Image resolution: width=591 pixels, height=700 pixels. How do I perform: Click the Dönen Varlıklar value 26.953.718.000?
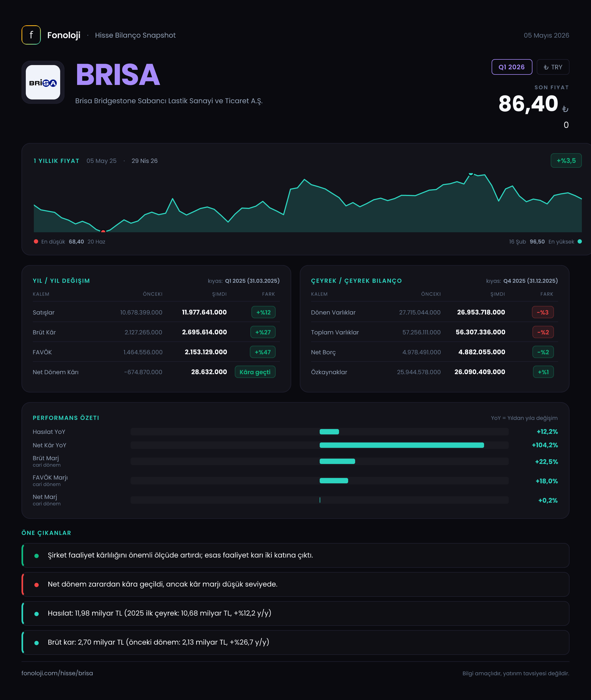481,312
